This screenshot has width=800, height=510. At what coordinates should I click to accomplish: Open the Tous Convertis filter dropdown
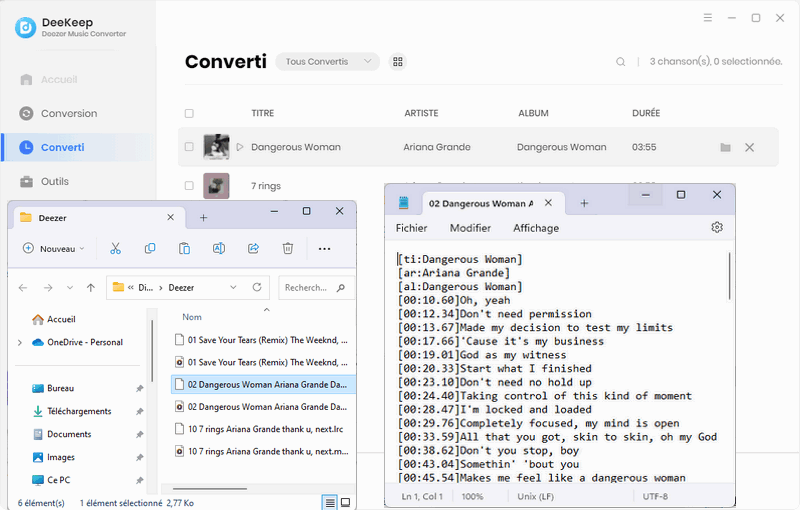[x=327, y=62]
